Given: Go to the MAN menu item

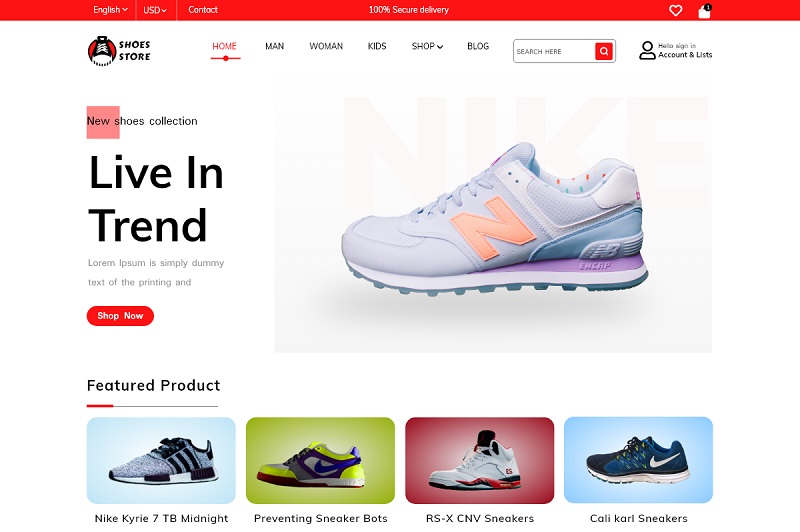Looking at the screenshot, I should [x=274, y=46].
